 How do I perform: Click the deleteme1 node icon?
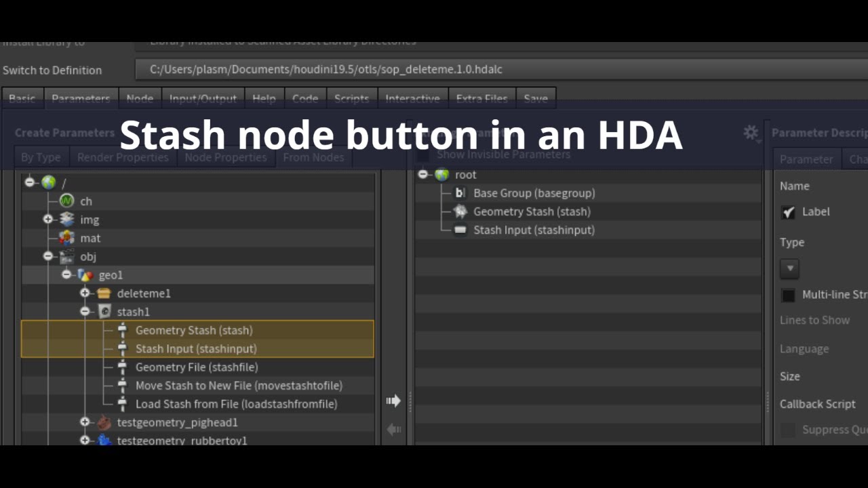click(104, 293)
